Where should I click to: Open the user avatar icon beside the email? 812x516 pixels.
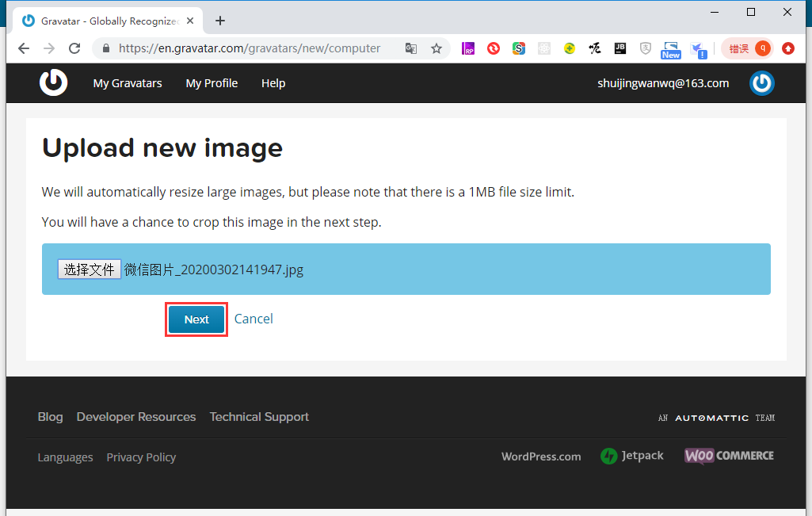point(761,83)
